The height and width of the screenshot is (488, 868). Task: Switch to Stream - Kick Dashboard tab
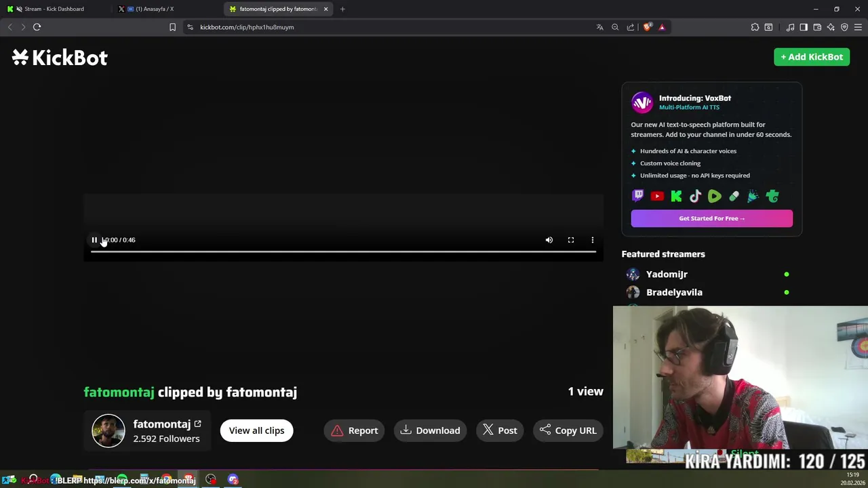54,9
